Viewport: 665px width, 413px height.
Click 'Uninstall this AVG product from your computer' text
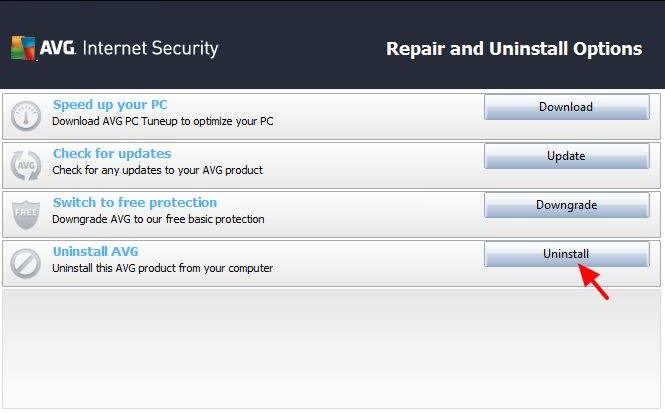point(162,268)
